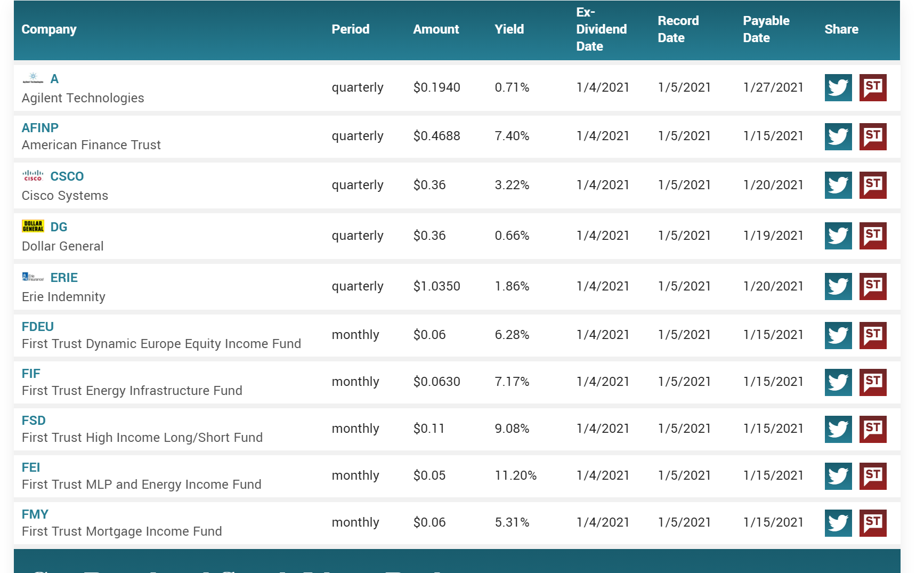Click the 9.08% yield value

click(x=512, y=429)
